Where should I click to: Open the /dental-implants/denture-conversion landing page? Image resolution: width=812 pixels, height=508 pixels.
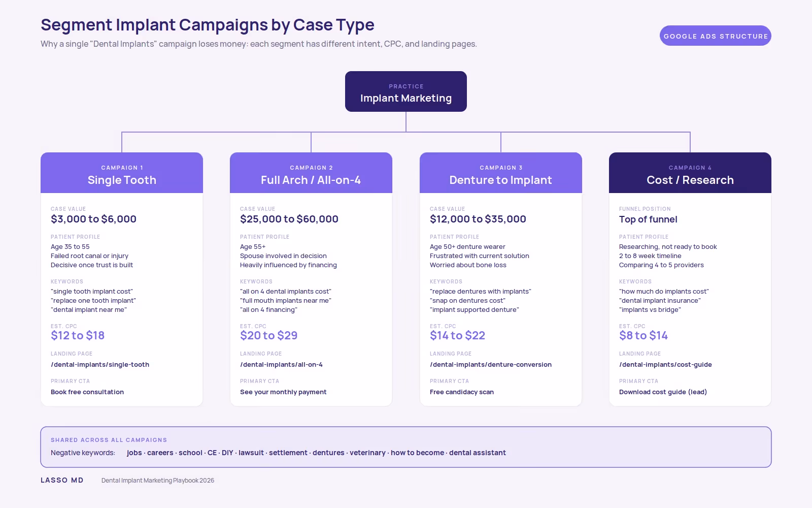coord(491,365)
